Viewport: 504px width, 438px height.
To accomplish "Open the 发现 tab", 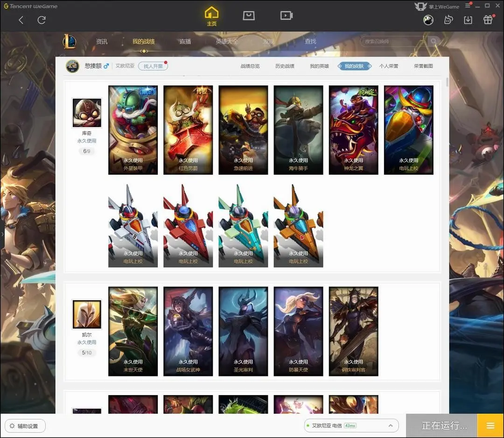I will pos(268,42).
